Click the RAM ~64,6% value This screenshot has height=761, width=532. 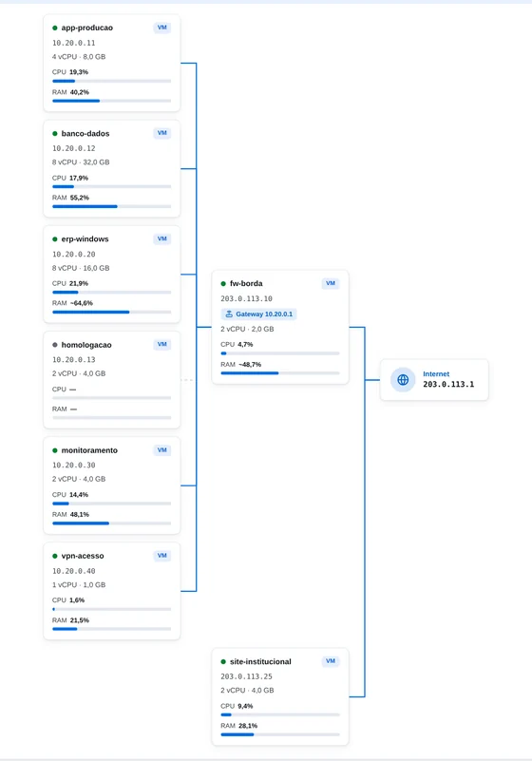click(x=82, y=303)
